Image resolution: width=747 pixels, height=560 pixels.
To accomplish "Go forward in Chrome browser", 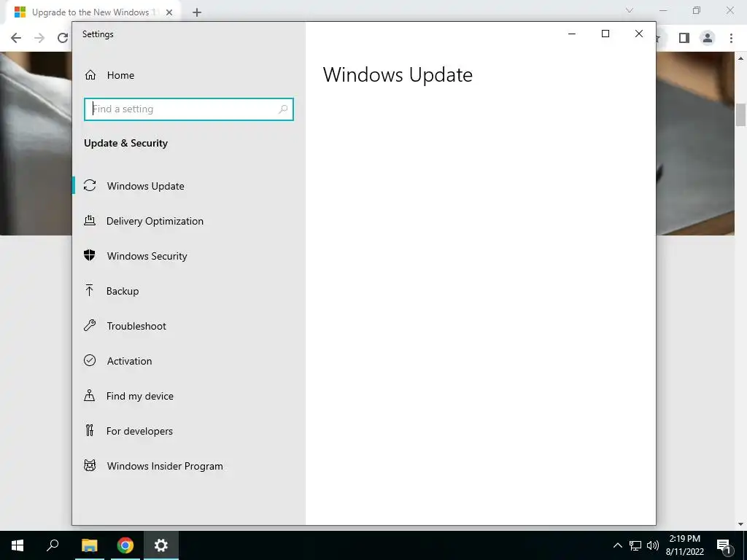I will coord(39,38).
